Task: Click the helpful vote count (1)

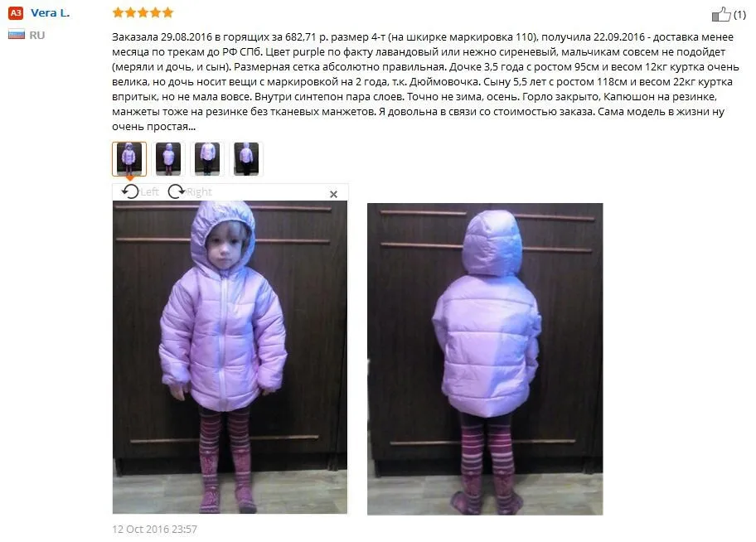Action: point(739,15)
